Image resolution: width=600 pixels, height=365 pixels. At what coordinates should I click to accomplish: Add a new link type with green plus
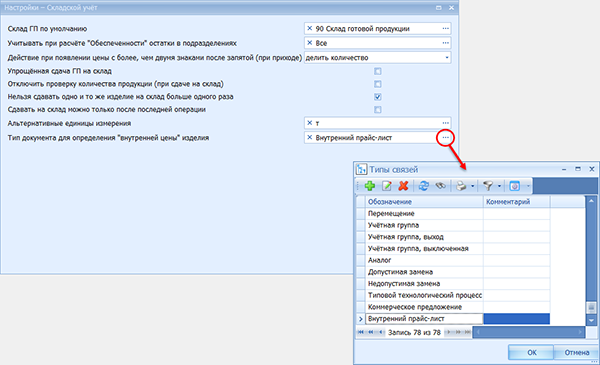click(370, 186)
